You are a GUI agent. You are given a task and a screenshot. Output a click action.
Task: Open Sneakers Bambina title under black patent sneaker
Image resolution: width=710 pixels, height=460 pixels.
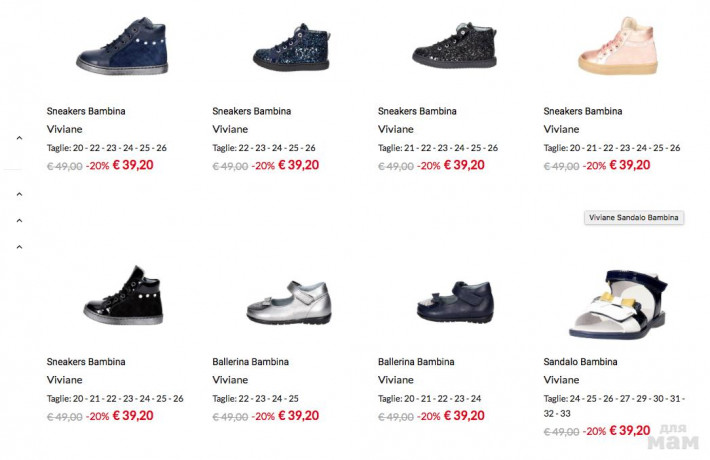(x=86, y=361)
